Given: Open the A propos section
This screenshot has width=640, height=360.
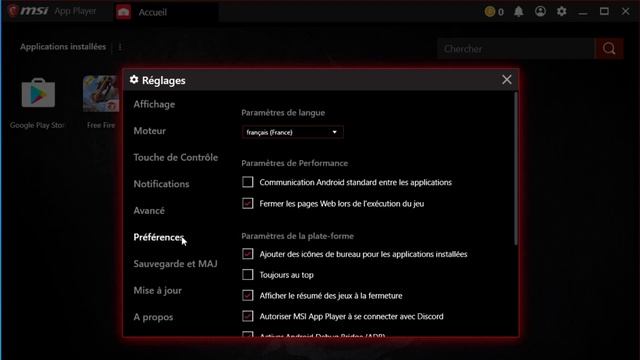Looking at the screenshot, I should click(153, 317).
